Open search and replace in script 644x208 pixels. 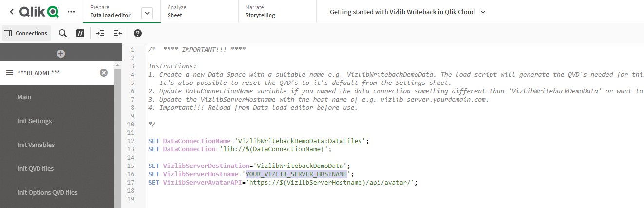(63, 33)
